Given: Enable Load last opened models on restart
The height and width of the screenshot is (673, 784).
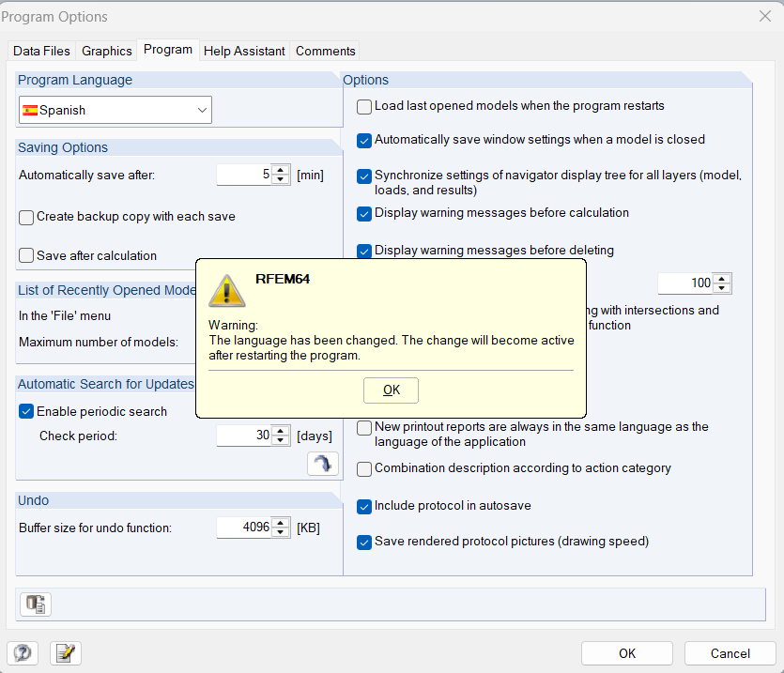Looking at the screenshot, I should [x=364, y=107].
